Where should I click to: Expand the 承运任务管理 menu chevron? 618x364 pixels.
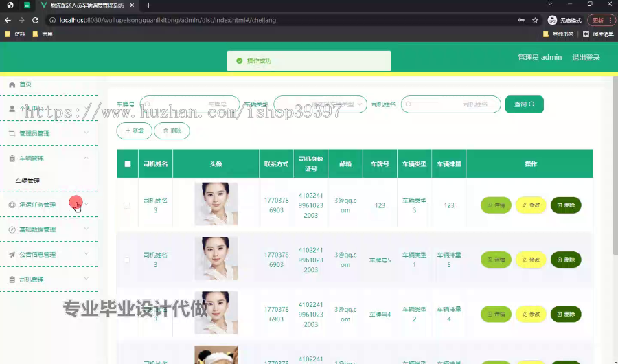point(87,204)
